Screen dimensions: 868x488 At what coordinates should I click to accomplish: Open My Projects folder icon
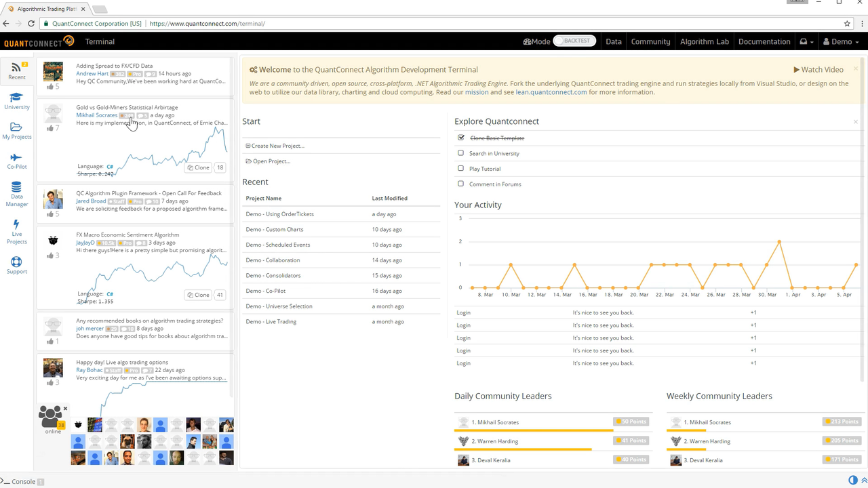pos(16,127)
